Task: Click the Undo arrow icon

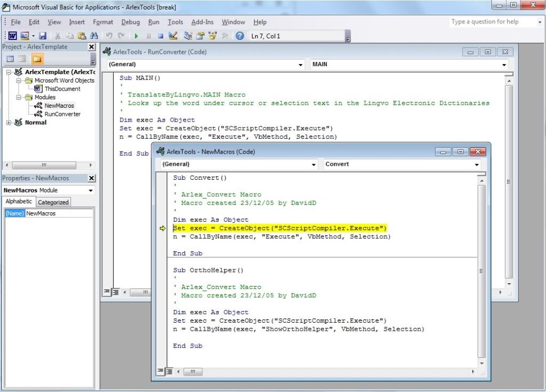Action: (x=109, y=36)
